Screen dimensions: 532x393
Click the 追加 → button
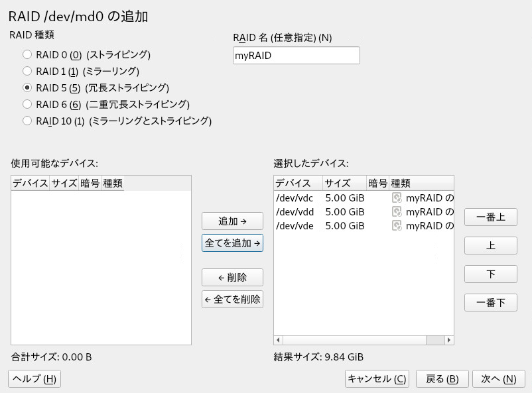232,221
